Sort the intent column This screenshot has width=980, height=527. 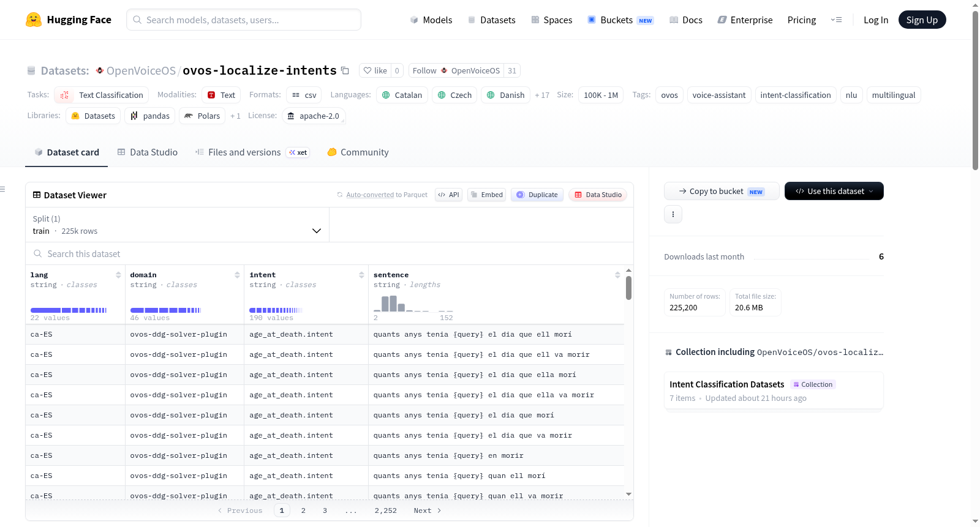361,275
